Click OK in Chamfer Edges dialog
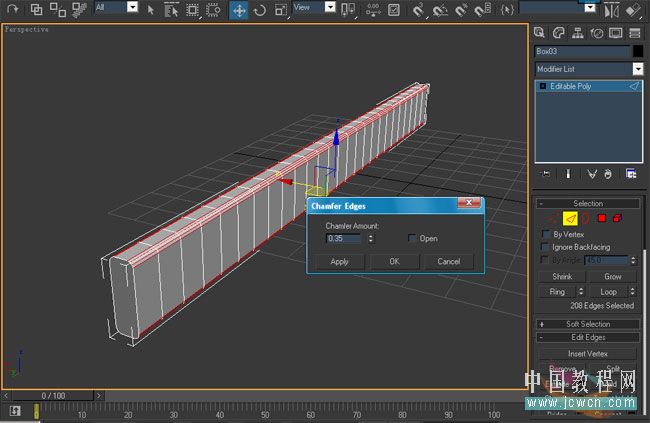This screenshot has height=423, width=650. [394, 262]
